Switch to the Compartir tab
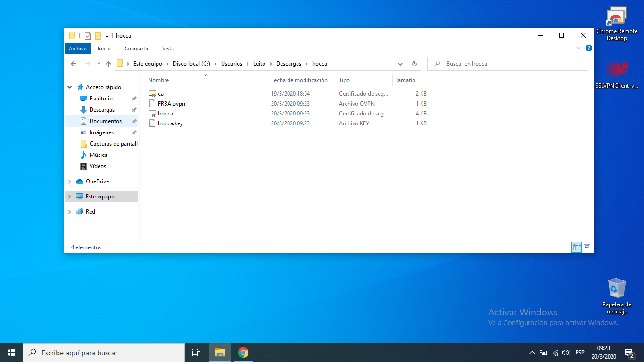 [x=136, y=49]
